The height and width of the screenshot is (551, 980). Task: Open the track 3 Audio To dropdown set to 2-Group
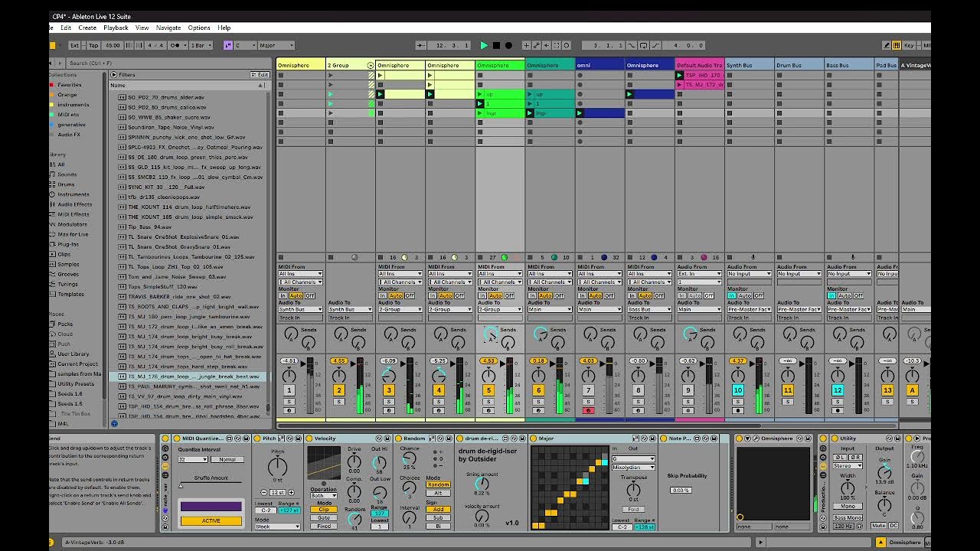click(400, 309)
